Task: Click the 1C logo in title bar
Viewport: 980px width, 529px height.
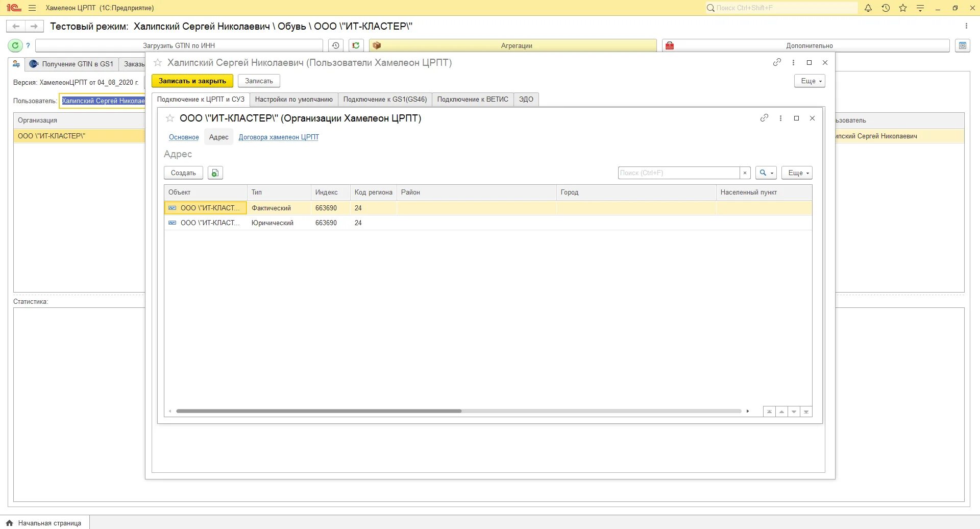Action: (14, 8)
